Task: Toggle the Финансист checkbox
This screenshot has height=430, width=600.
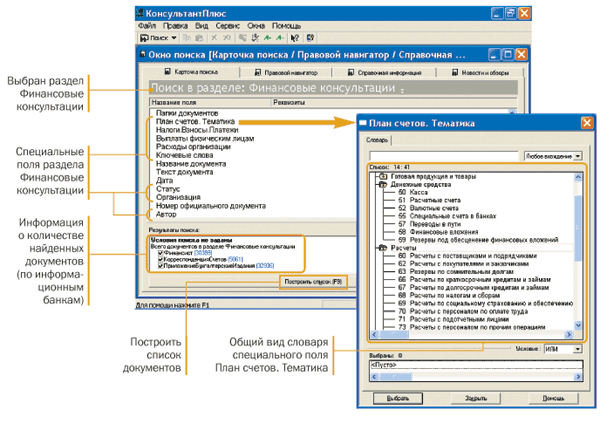Action: click(x=161, y=253)
